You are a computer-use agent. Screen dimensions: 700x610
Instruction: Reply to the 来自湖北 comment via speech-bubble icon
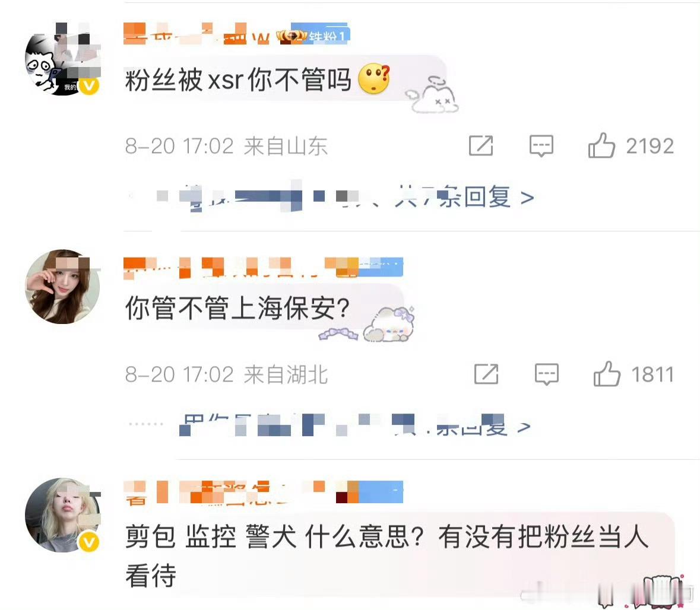546,374
